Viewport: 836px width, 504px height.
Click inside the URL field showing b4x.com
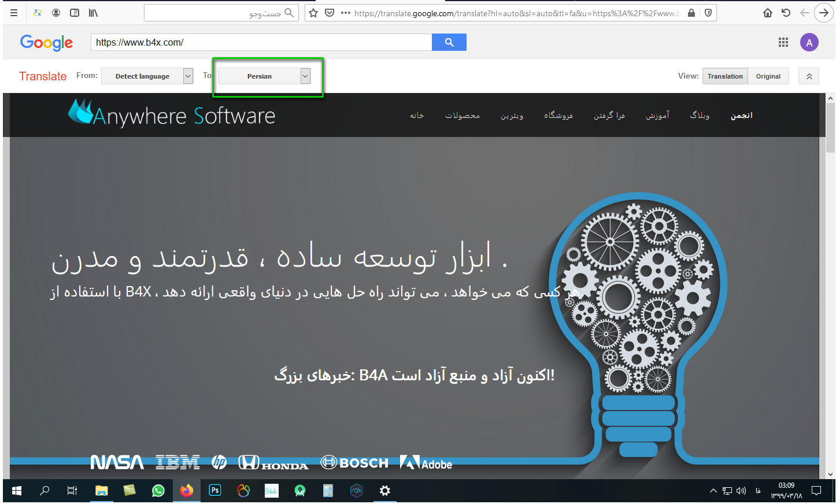(260, 42)
